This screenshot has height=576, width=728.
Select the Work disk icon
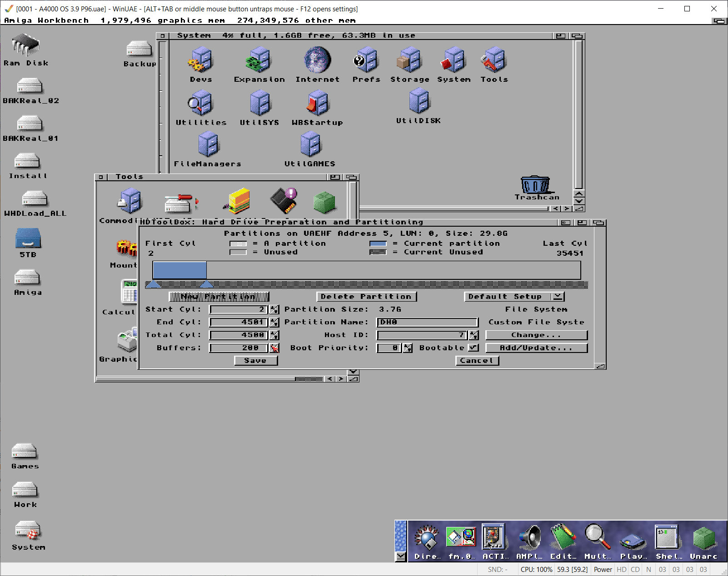pos(25,490)
